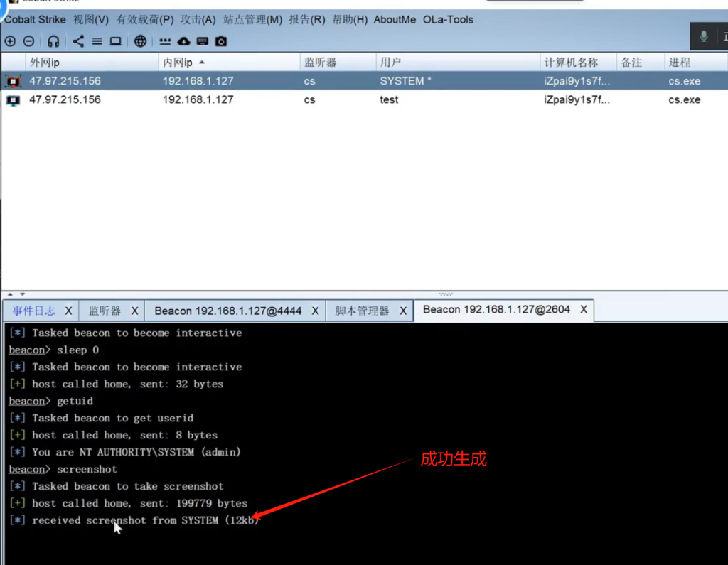
Task: Click the 'beacon> getuid' console line
Action: [x=51, y=401]
